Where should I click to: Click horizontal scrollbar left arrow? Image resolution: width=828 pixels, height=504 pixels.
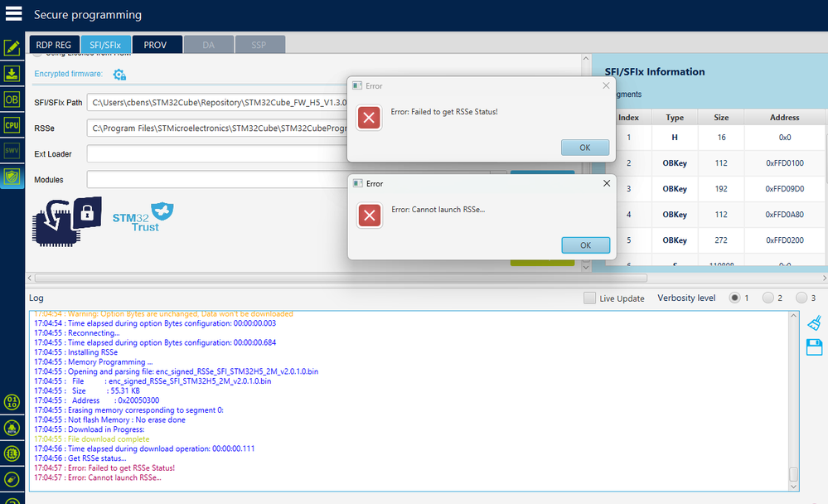(x=30, y=278)
